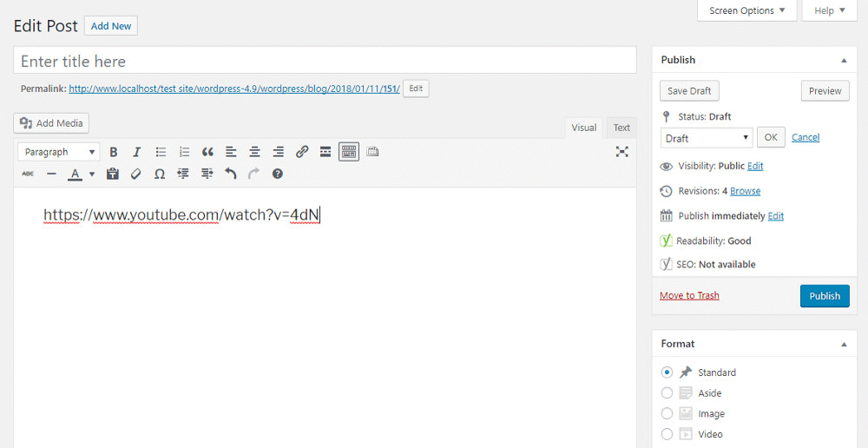Click the Enter title here field

[x=325, y=61]
